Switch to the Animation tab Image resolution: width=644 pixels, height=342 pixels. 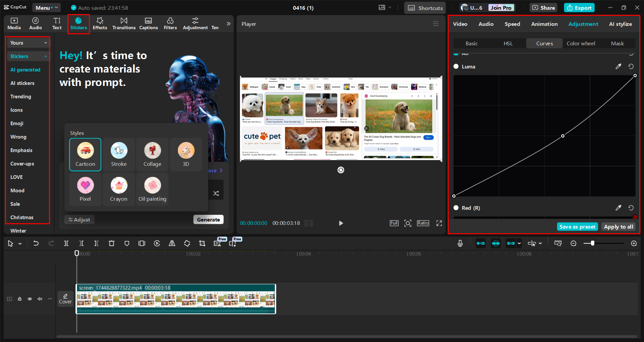pos(544,24)
